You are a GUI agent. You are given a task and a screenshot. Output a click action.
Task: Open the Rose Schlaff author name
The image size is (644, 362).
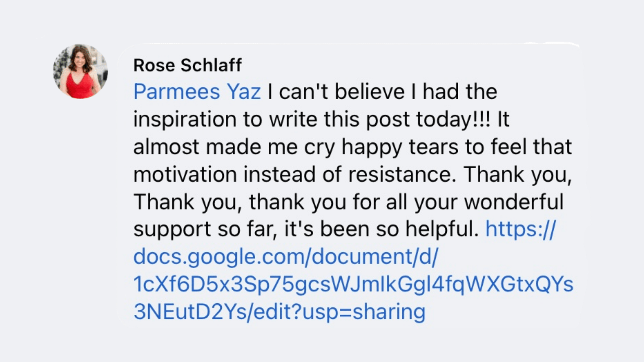point(187,65)
